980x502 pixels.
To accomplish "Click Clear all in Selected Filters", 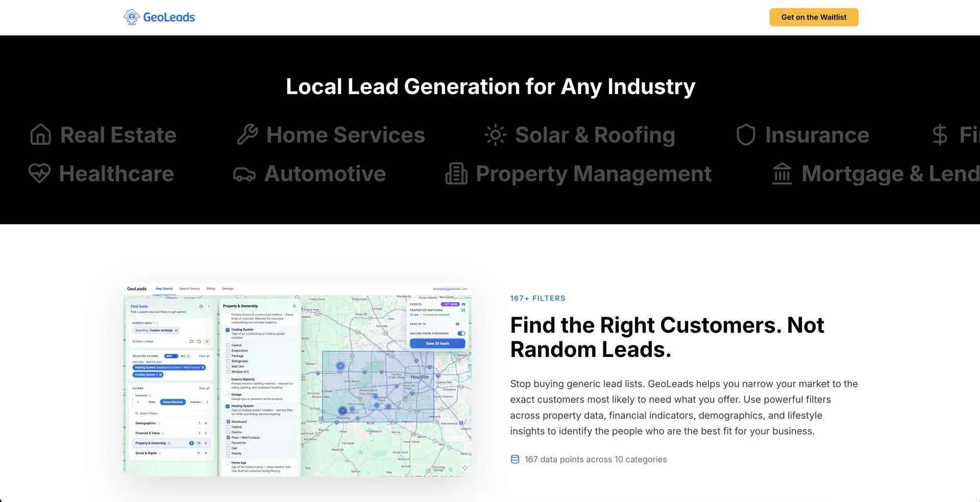I will coord(204,356).
